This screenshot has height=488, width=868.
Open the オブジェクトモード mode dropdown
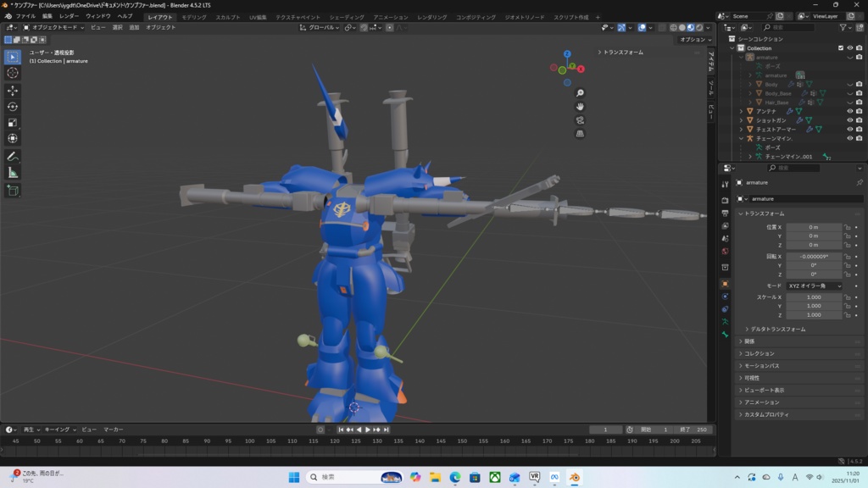pos(54,27)
